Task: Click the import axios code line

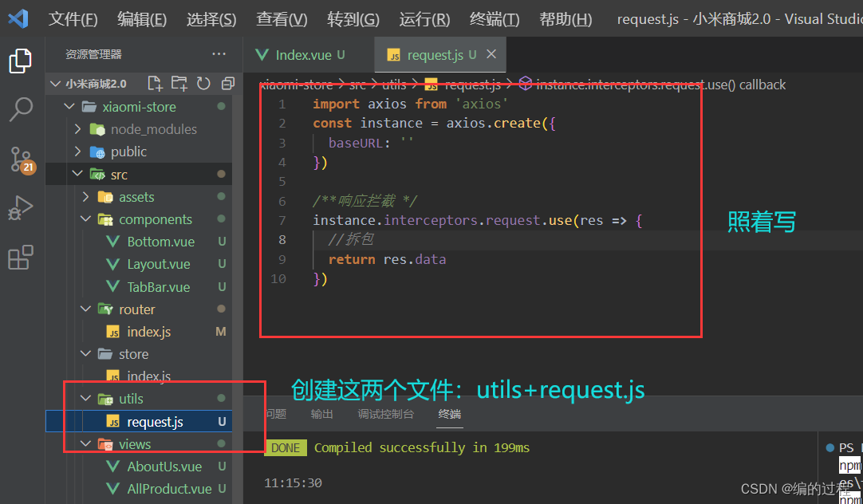Action: tap(411, 104)
